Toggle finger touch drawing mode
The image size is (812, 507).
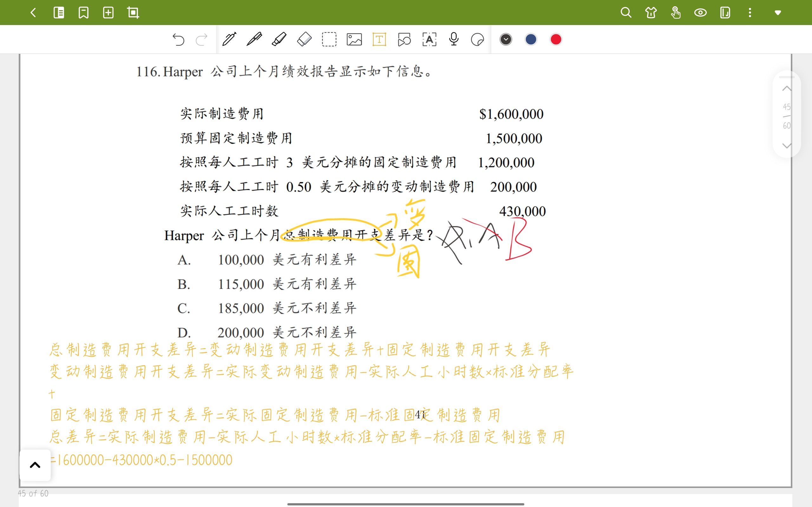pyautogui.click(x=675, y=13)
